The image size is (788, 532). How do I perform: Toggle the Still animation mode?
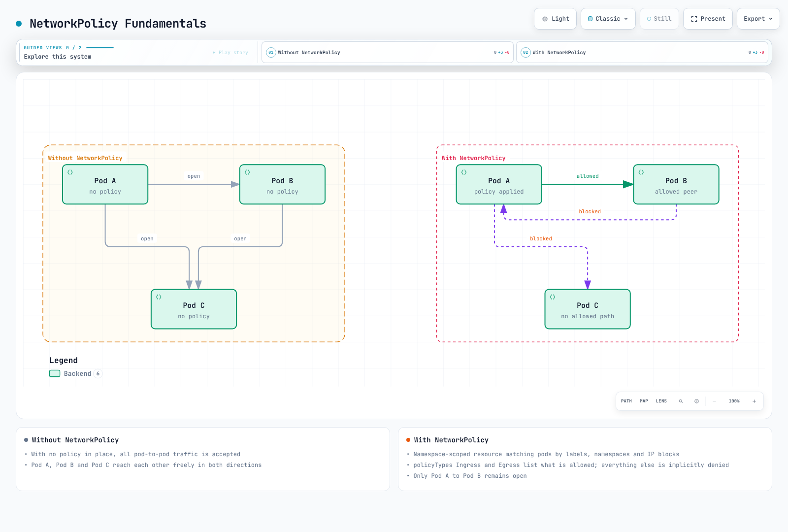[x=659, y=19]
